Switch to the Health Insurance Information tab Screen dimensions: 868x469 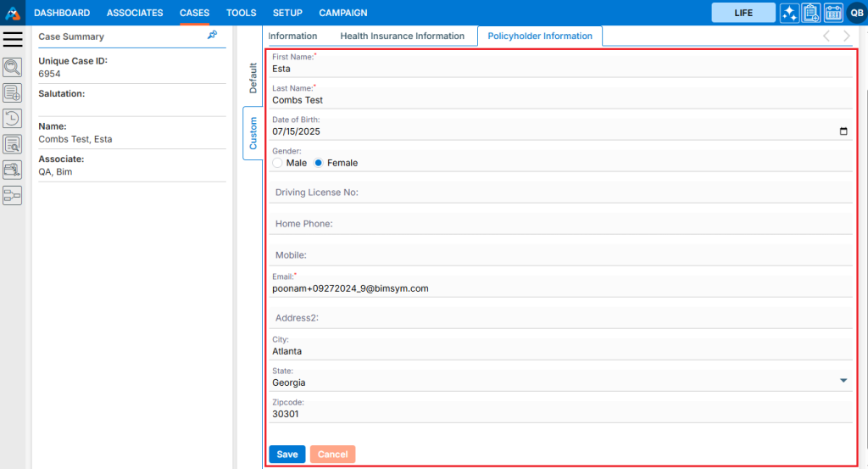click(x=402, y=36)
